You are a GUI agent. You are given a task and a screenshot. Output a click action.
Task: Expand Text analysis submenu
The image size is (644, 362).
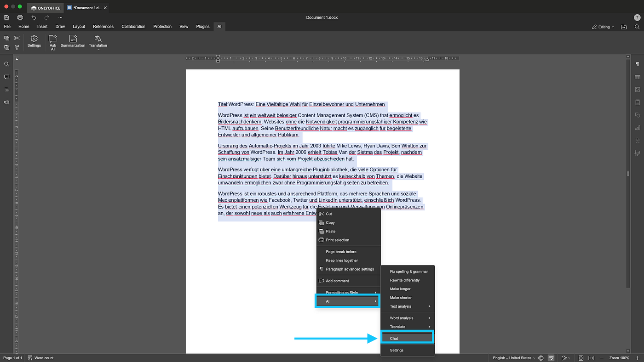(x=408, y=306)
